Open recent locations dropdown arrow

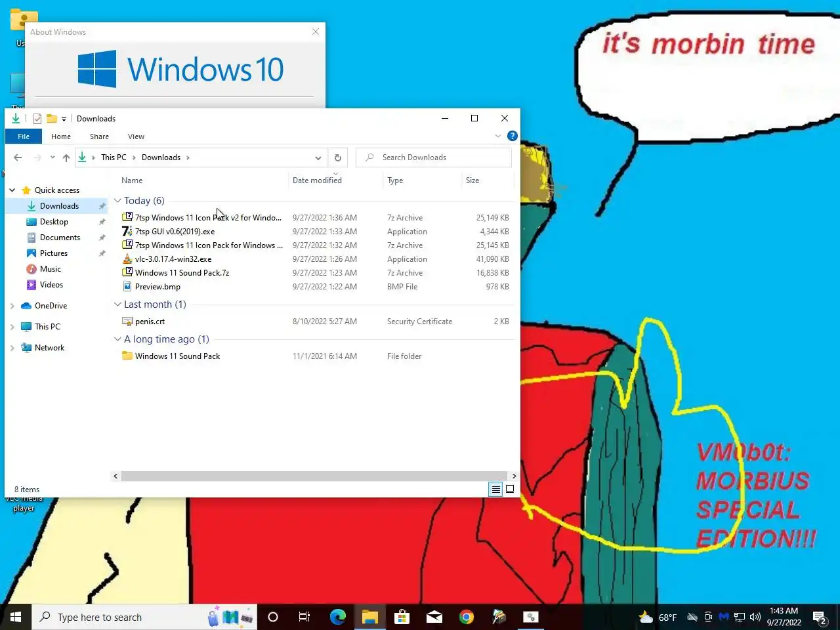click(x=52, y=157)
